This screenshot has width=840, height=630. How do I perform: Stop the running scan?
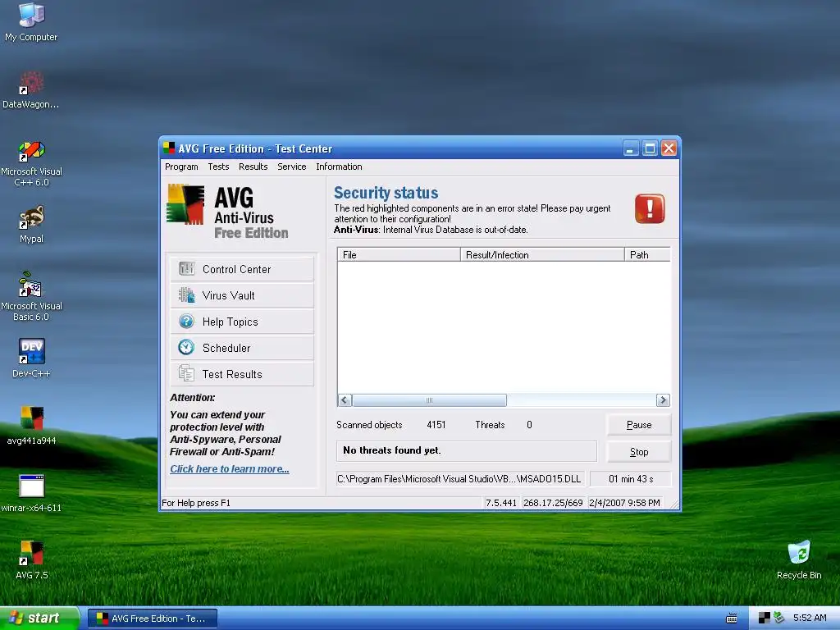[638, 452]
